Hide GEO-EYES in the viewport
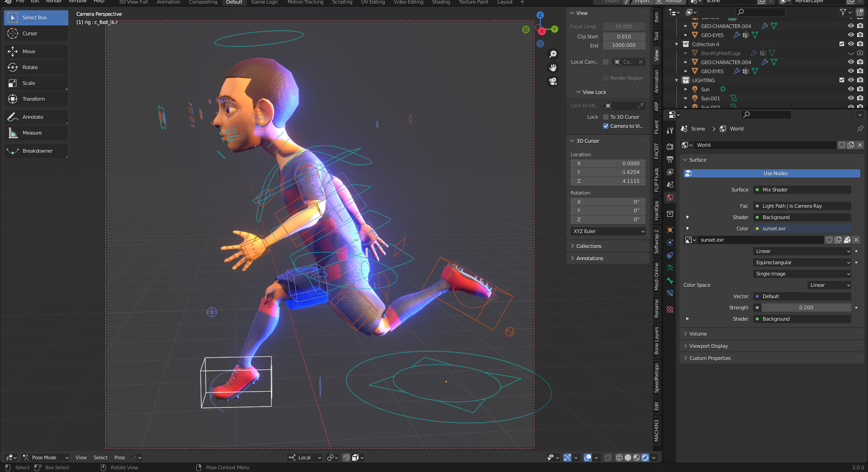 click(x=851, y=35)
